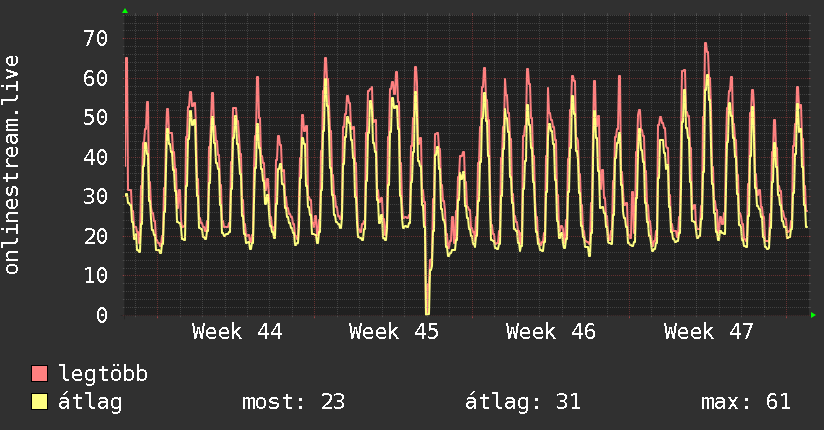
Task: Select the legtöbb legend label
Action: click(x=103, y=374)
